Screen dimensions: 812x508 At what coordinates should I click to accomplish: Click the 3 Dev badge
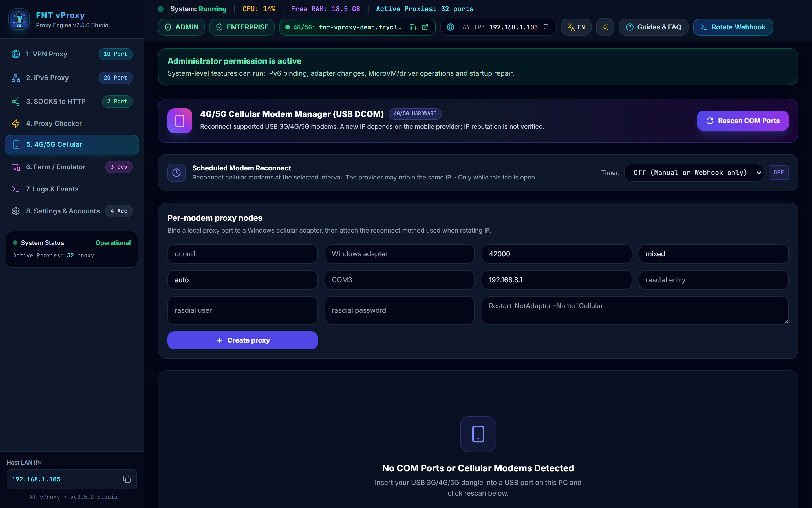(x=119, y=167)
